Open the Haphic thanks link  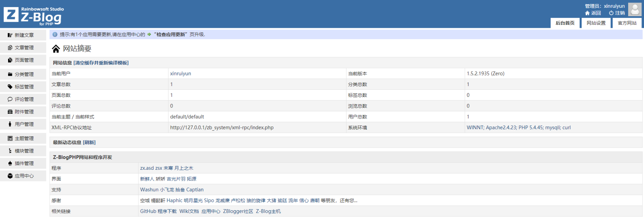[174, 201]
